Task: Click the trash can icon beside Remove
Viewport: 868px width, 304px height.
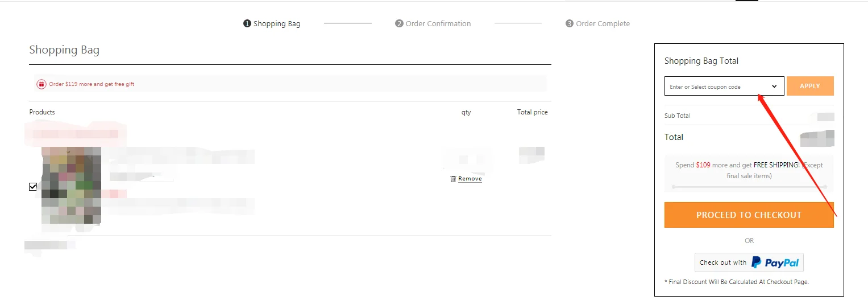Action: point(453,179)
